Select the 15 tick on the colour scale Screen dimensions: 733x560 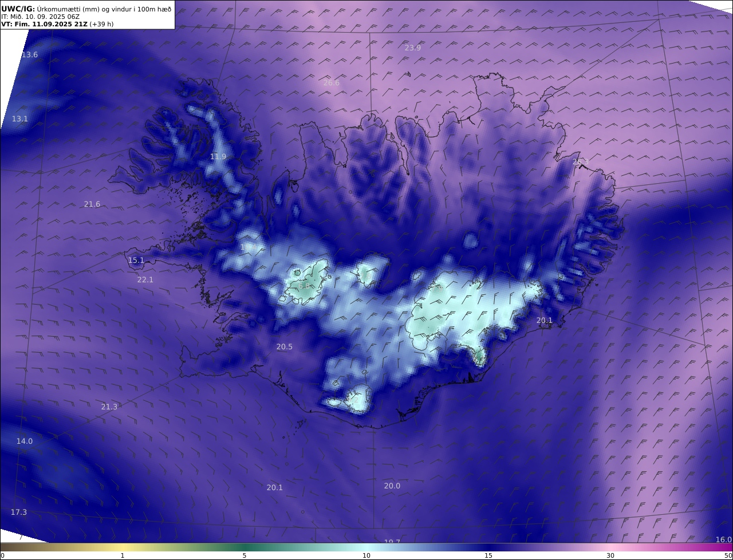click(488, 555)
